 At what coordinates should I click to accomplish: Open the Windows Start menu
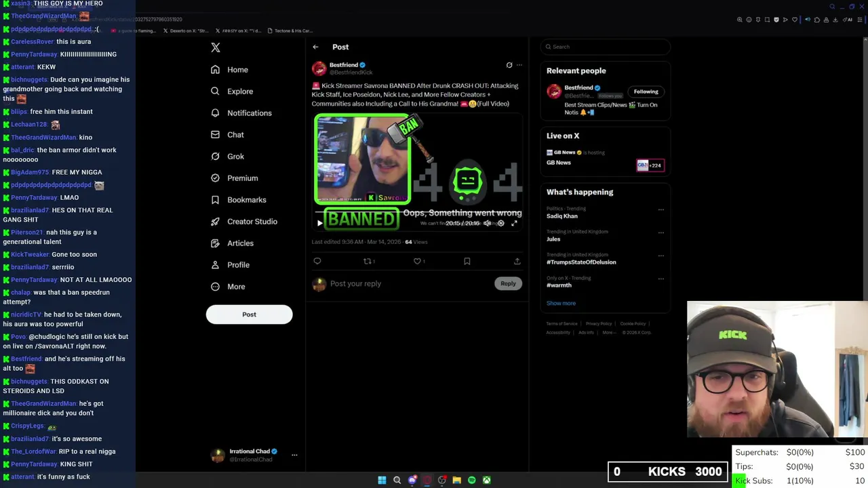point(382,480)
